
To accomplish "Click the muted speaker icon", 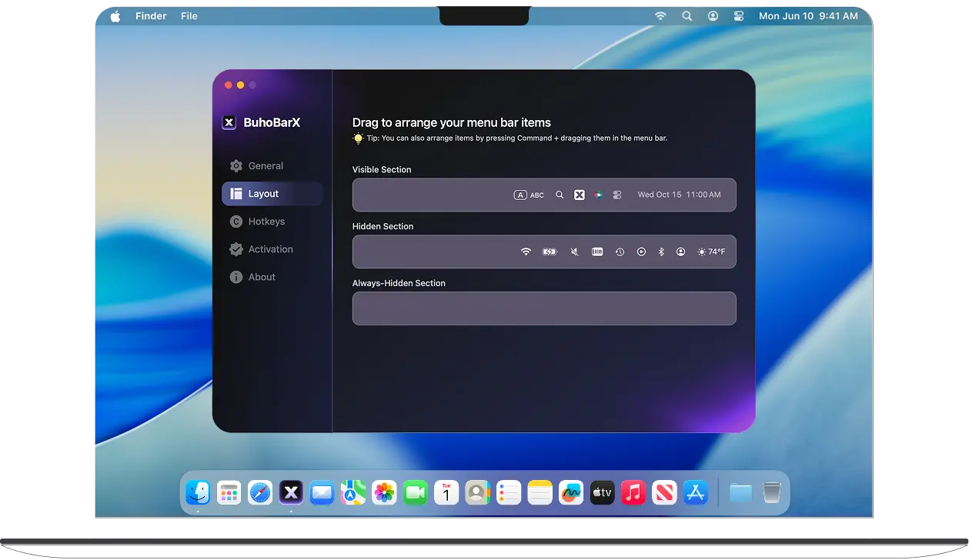I will [574, 252].
